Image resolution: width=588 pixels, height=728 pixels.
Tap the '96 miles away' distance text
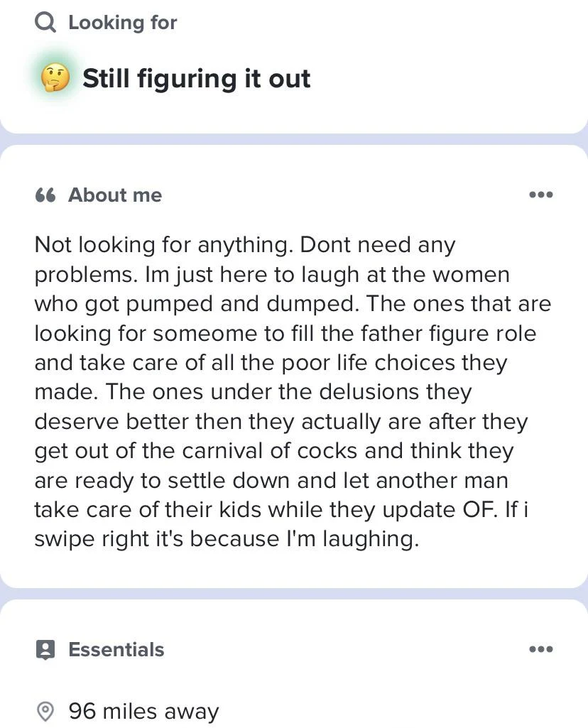[143, 711]
